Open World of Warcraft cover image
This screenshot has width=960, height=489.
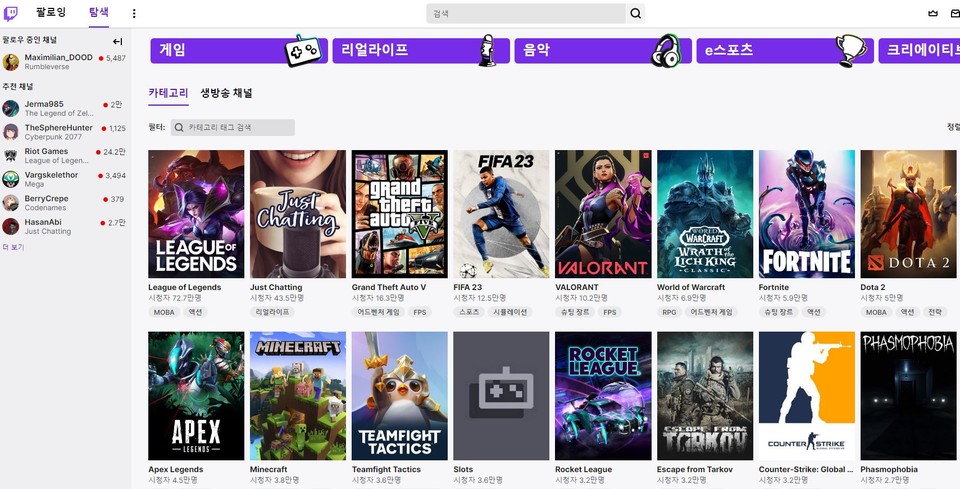coord(705,214)
